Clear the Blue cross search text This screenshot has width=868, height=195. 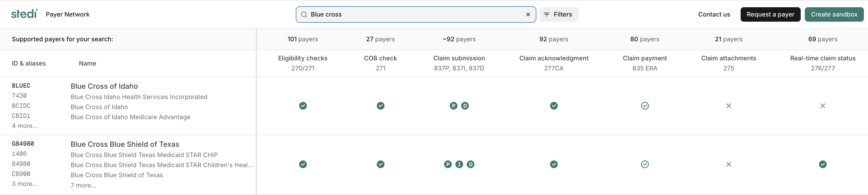click(x=528, y=14)
